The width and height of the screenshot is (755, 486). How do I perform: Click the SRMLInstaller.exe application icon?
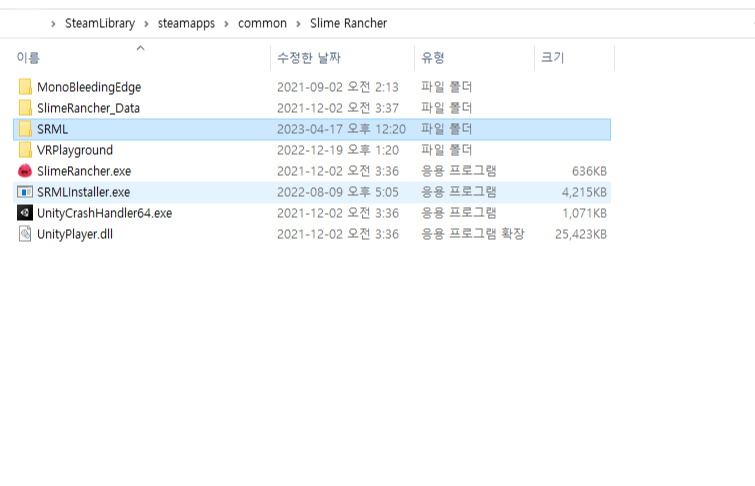[25, 192]
